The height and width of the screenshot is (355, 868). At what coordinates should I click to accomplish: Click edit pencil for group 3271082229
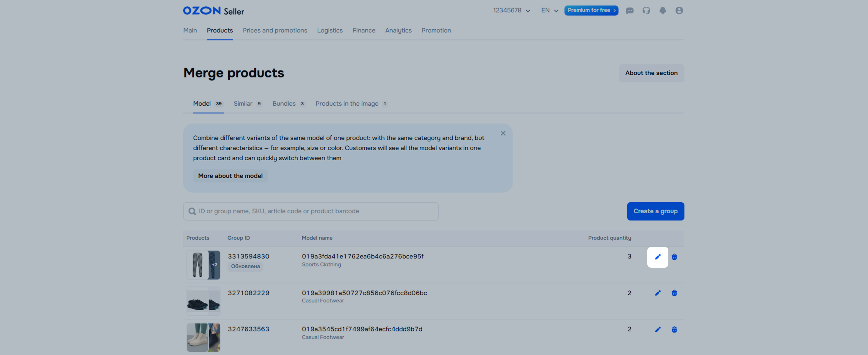tap(657, 293)
